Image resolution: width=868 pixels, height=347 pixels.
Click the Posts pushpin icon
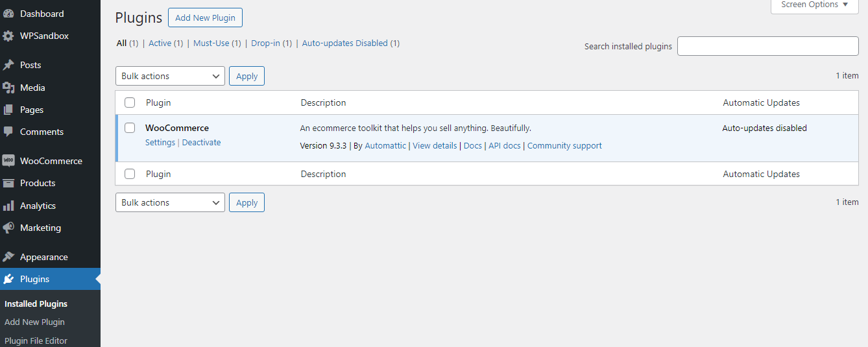8,65
